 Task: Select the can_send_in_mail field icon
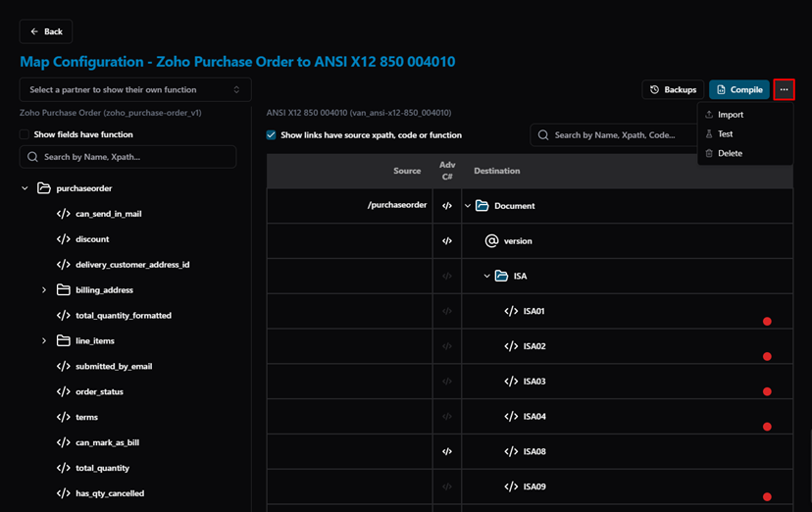pyautogui.click(x=63, y=214)
